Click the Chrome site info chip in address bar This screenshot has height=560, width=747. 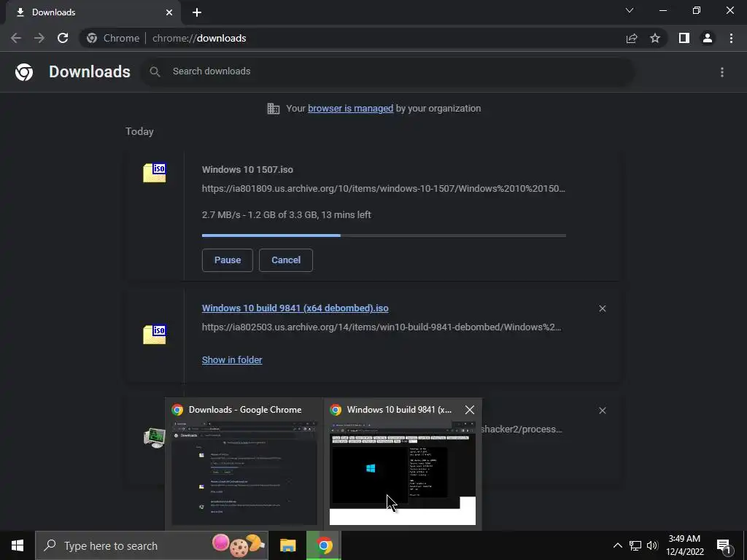tap(113, 38)
